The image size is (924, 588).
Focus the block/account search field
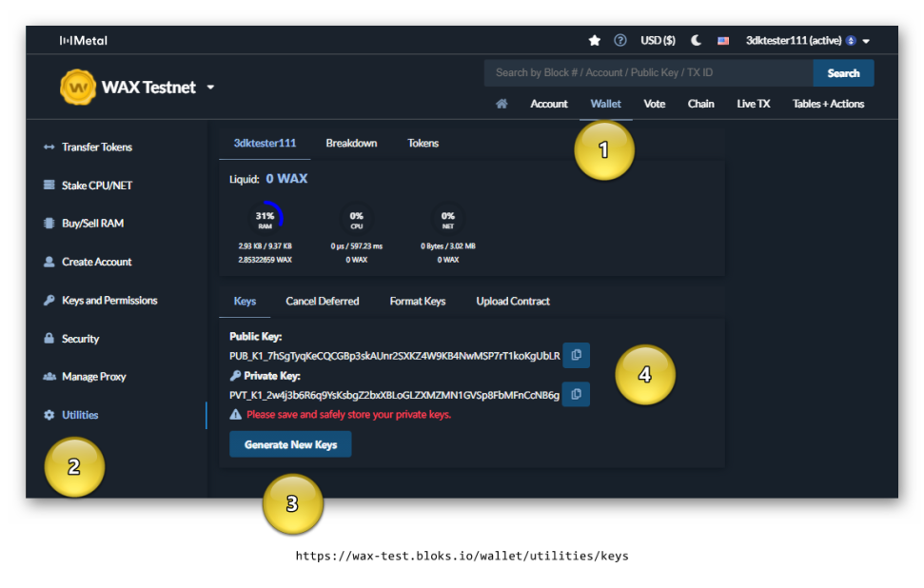tap(648, 73)
